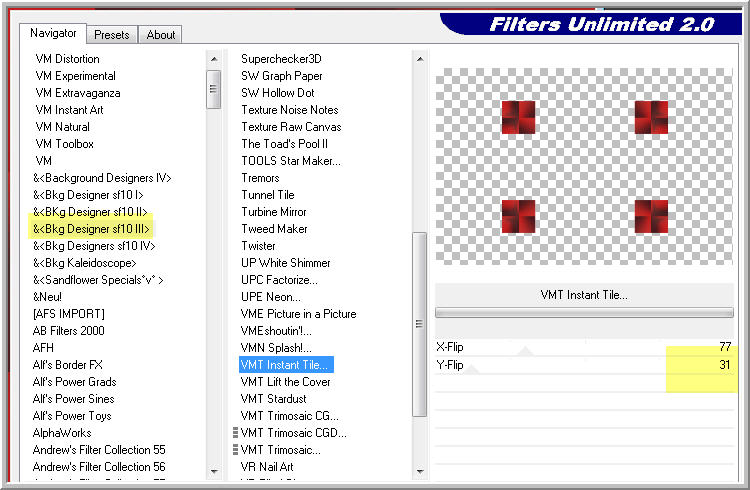The image size is (750, 490).
Task: Select [AFS IMPORT] category
Action: [x=68, y=314]
